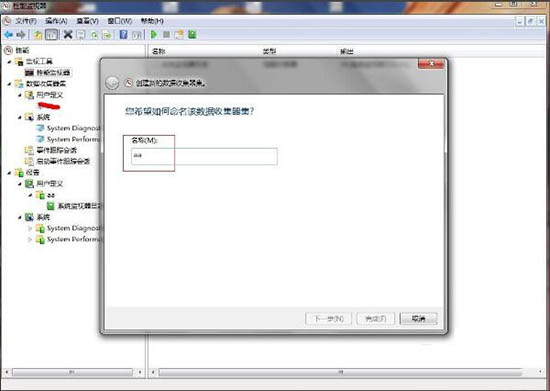Click the green report icon in toolbar
550x391 pixels.
[192, 34]
